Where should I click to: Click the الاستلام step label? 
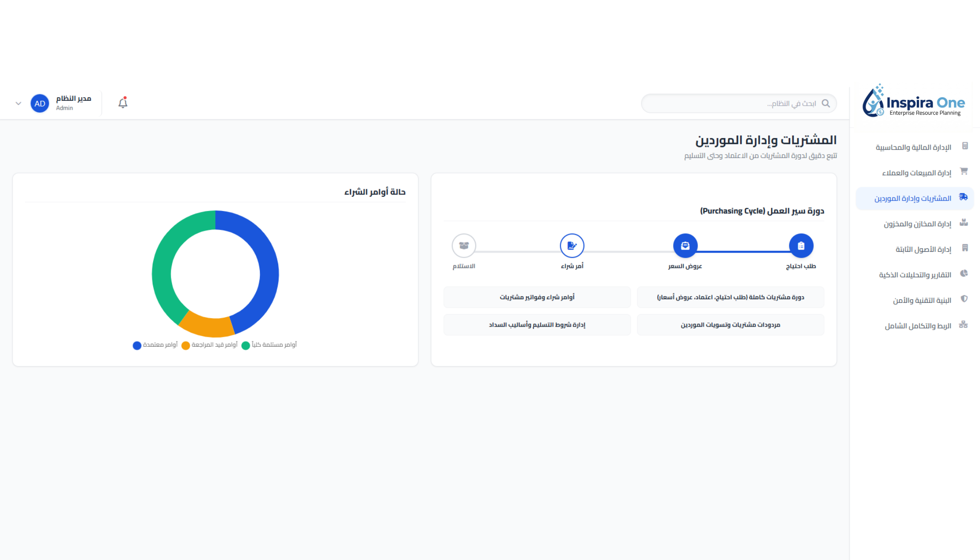(464, 266)
